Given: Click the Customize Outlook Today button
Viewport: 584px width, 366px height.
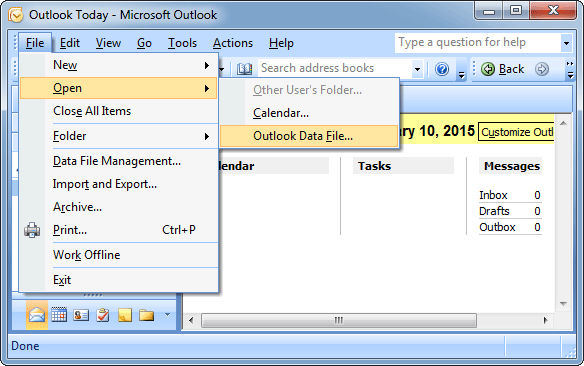Looking at the screenshot, I should pos(516,132).
